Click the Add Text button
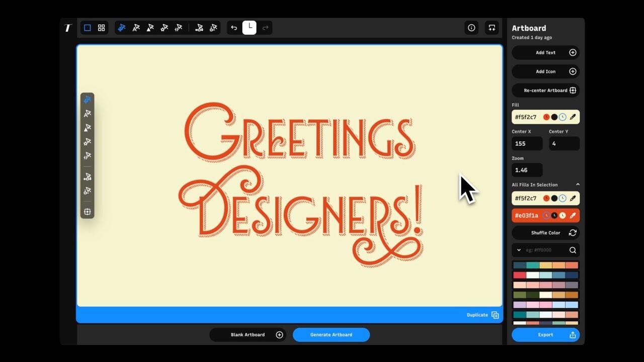This screenshot has height=362, width=644. [x=546, y=52]
